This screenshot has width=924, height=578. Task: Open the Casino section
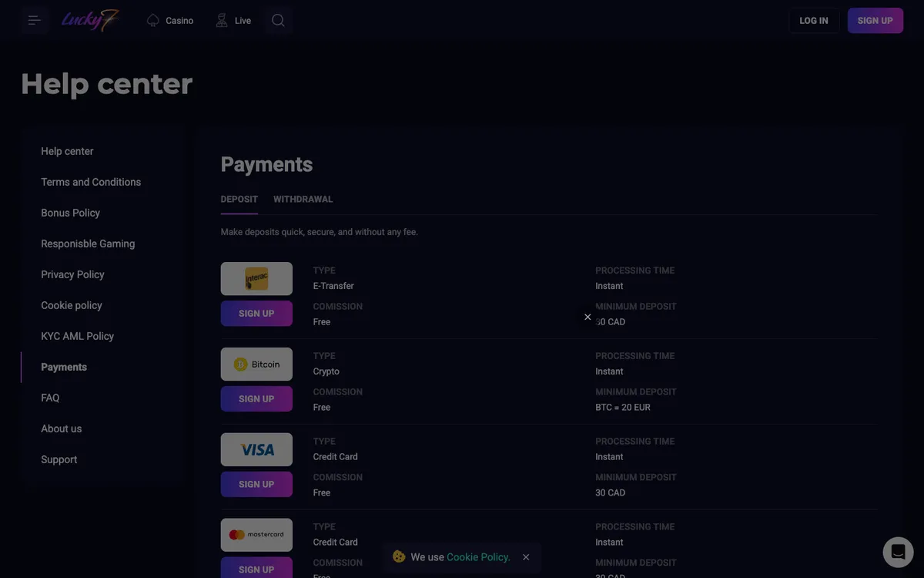pyautogui.click(x=169, y=21)
